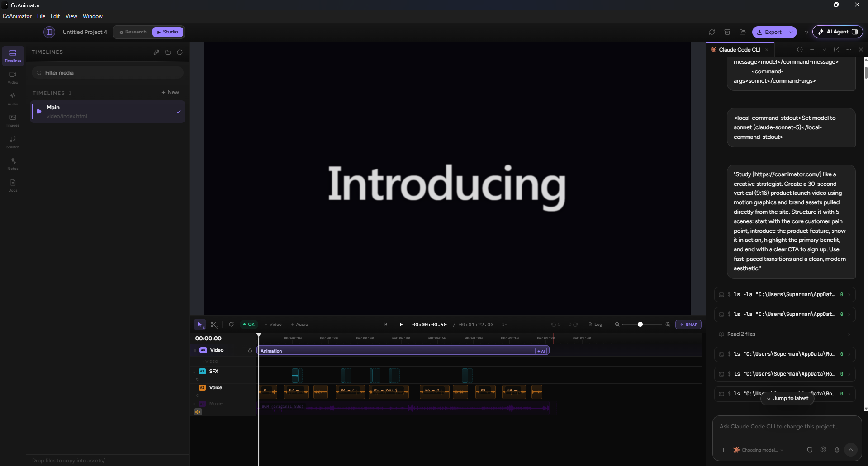Click the zoom out magnifier on timeline
This screenshot has height=466, width=868.
point(617,325)
